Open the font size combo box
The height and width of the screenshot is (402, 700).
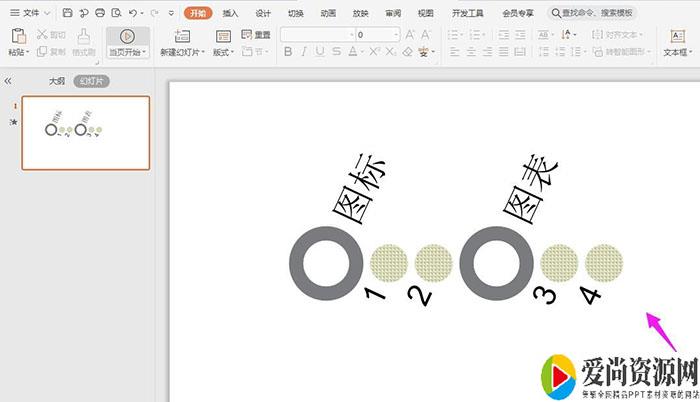point(376,35)
